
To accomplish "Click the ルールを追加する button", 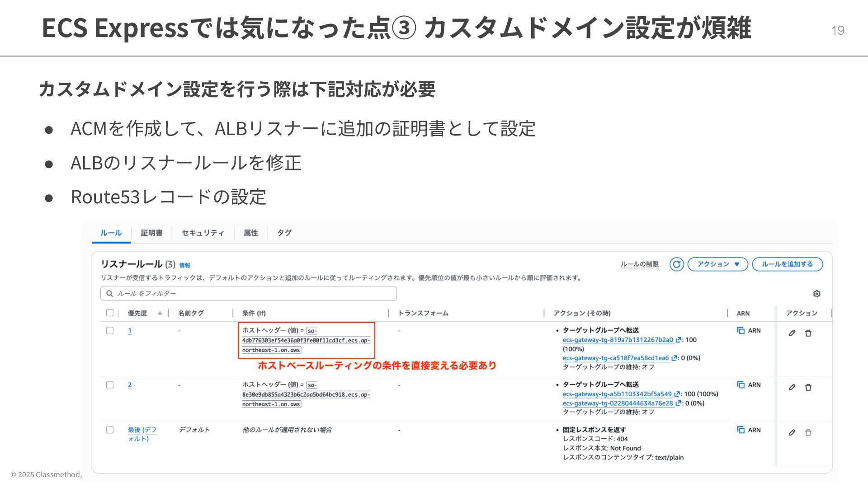I will click(x=787, y=264).
